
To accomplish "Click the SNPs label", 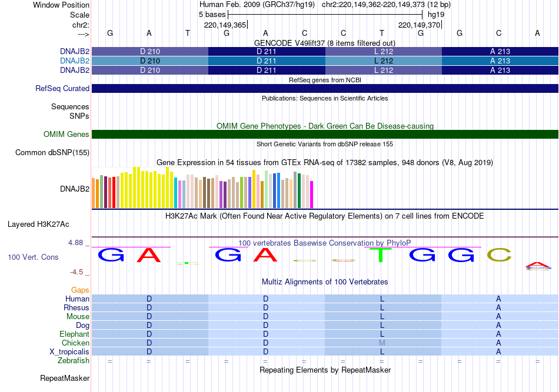I will 79,116.
